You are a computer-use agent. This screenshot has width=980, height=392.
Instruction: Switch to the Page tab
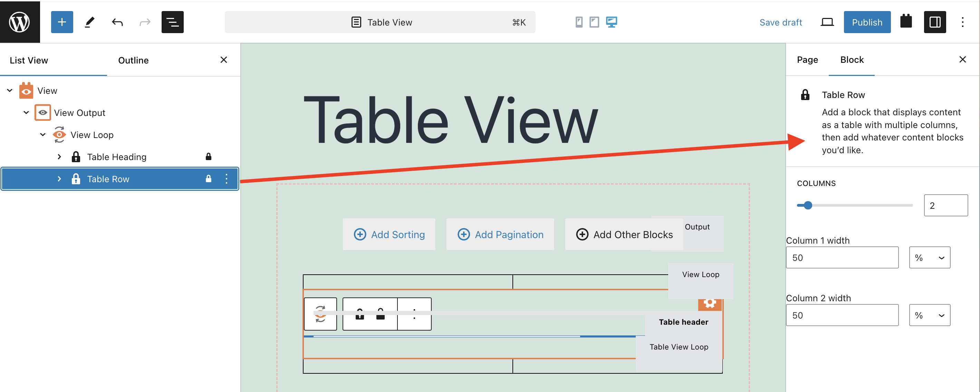(807, 60)
